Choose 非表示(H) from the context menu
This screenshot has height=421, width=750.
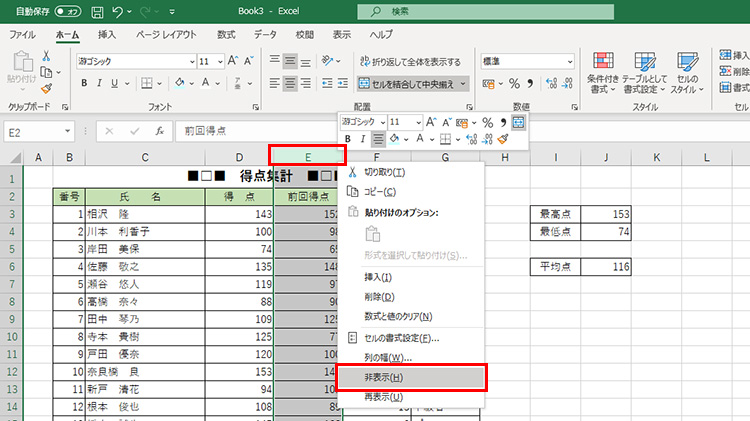click(411, 377)
